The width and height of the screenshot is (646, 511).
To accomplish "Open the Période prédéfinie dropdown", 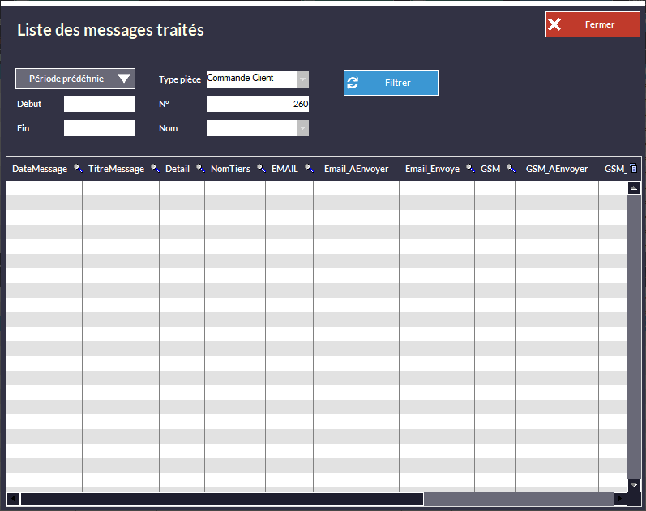I will pos(75,79).
